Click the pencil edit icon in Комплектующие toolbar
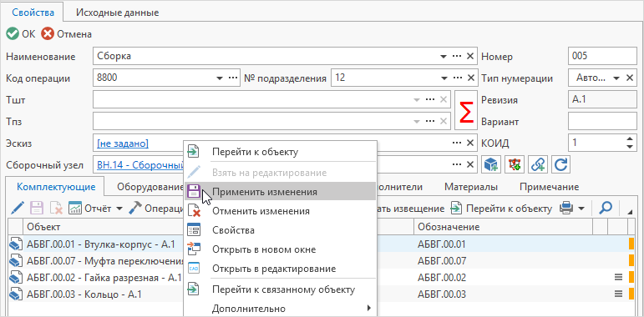This screenshot has width=644, height=317. coord(18,209)
